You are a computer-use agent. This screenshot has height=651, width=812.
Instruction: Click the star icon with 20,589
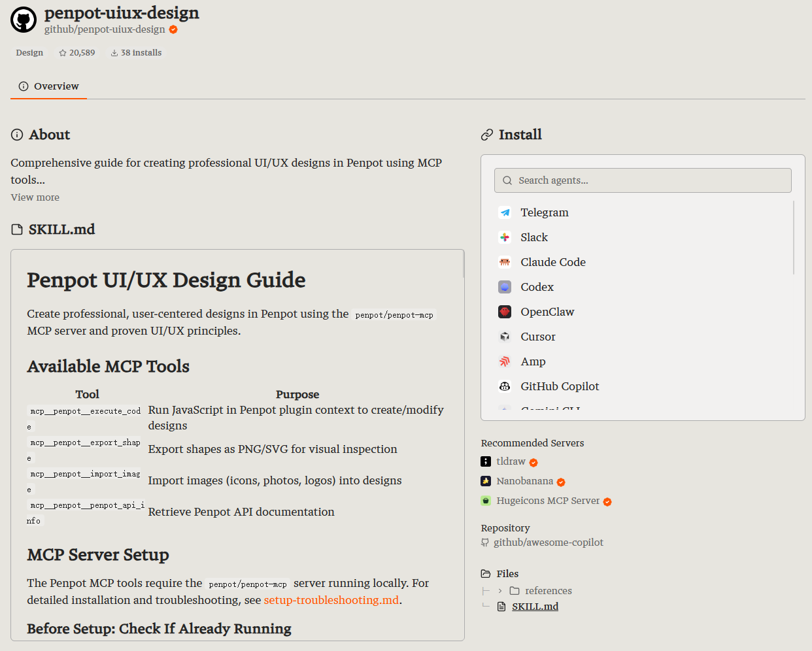click(x=63, y=53)
